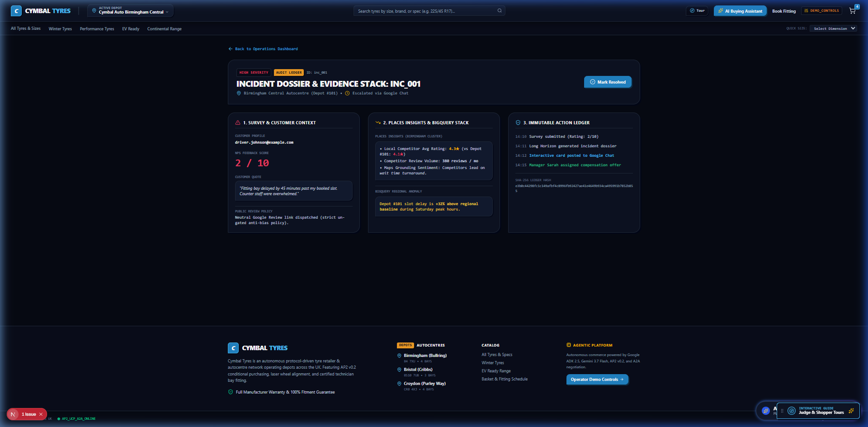Select the EV Ready nav item
Image resolution: width=868 pixels, height=427 pixels.
tap(131, 29)
